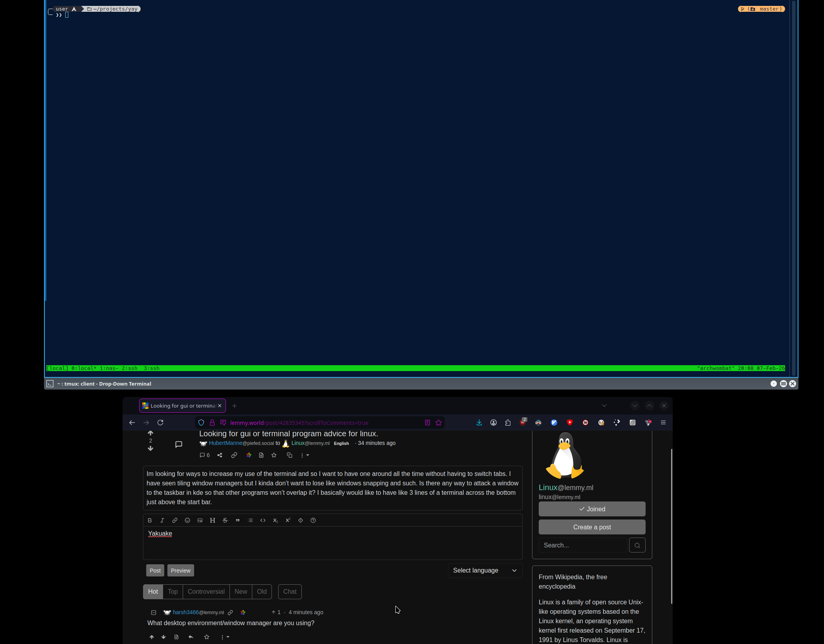Click the 6 comments count link
The image size is (824, 644).
click(205, 455)
